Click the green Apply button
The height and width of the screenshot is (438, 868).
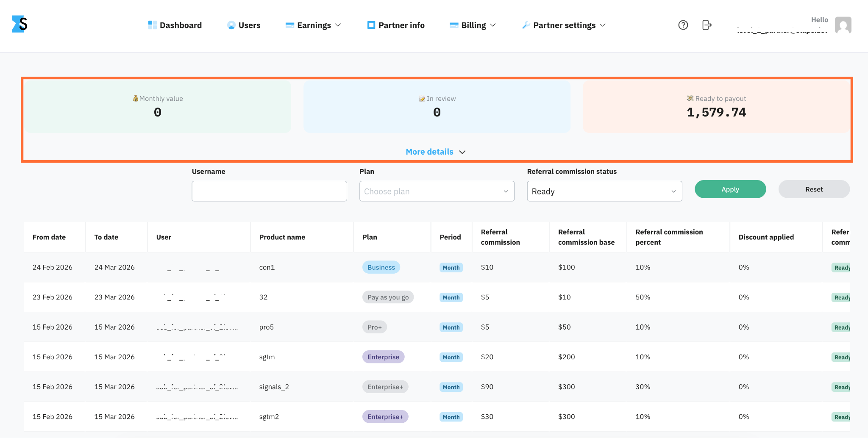[730, 189]
